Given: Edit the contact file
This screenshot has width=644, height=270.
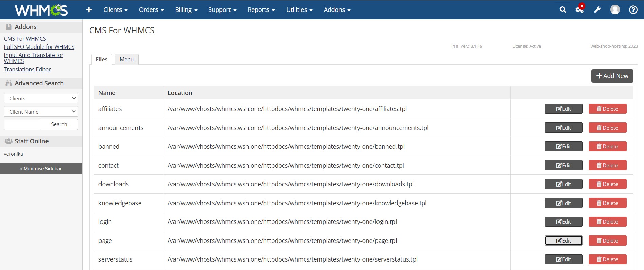Looking at the screenshot, I should (563, 165).
